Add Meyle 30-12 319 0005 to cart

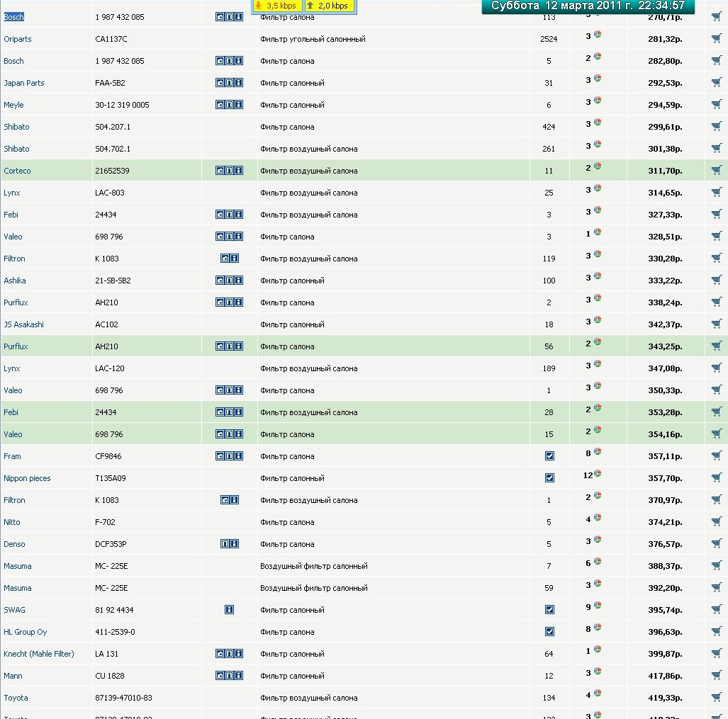[x=717, y=104]
